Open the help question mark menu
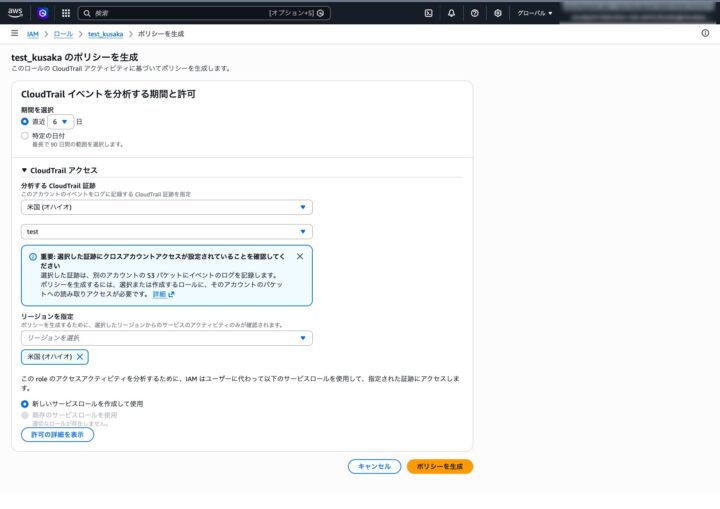Viewport: 720px width, 509px height. [474, 13]
